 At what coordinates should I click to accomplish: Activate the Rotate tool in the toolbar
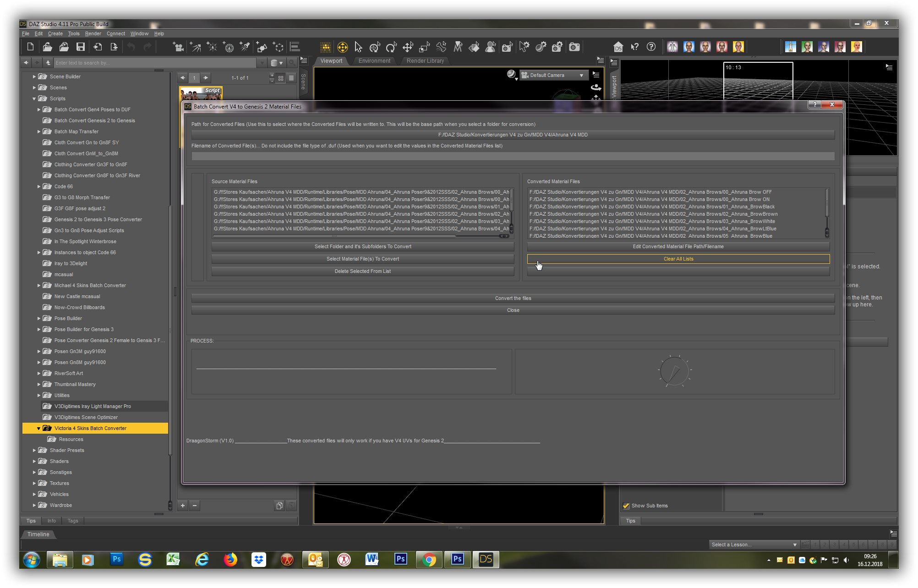(x=391, y=47)
